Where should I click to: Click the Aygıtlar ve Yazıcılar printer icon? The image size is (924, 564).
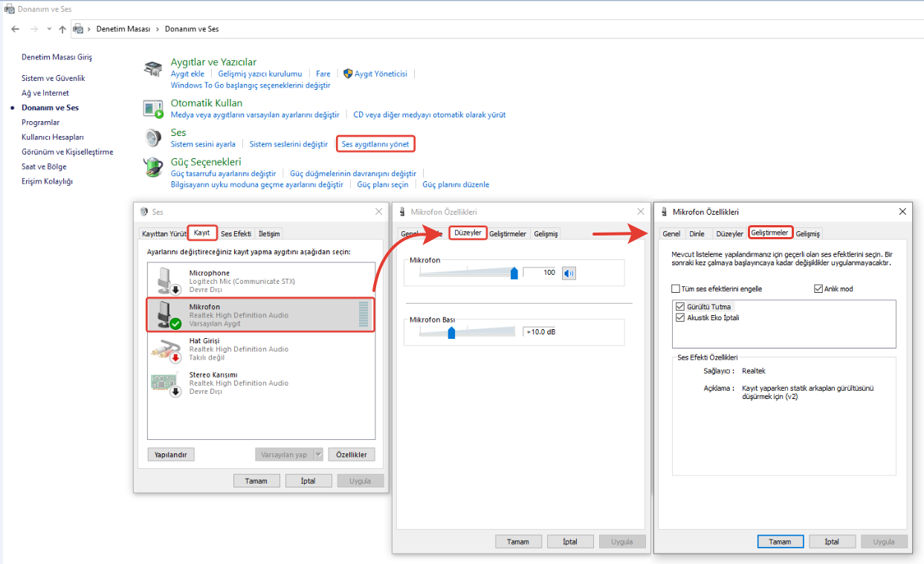click(152, 68)
